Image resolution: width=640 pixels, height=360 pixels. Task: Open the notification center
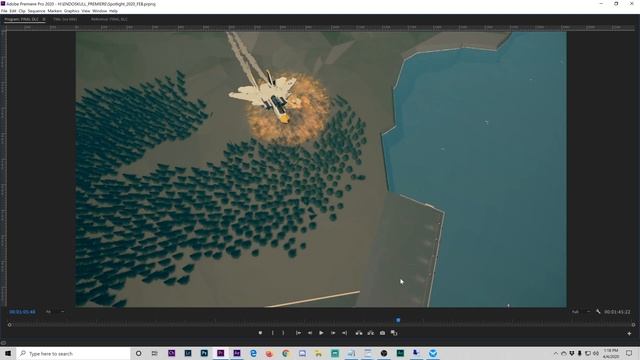pyautogui.click(x=629, y=353)
